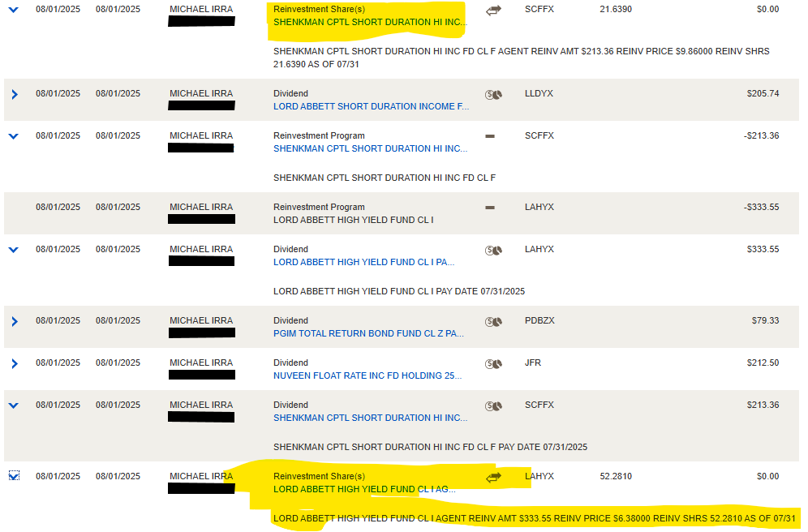808x532 pixels.
Task: Collapse the LAHYX Reinvestment Share(s) row chevron
Action: pyautogui.click(x=14, y=476)
